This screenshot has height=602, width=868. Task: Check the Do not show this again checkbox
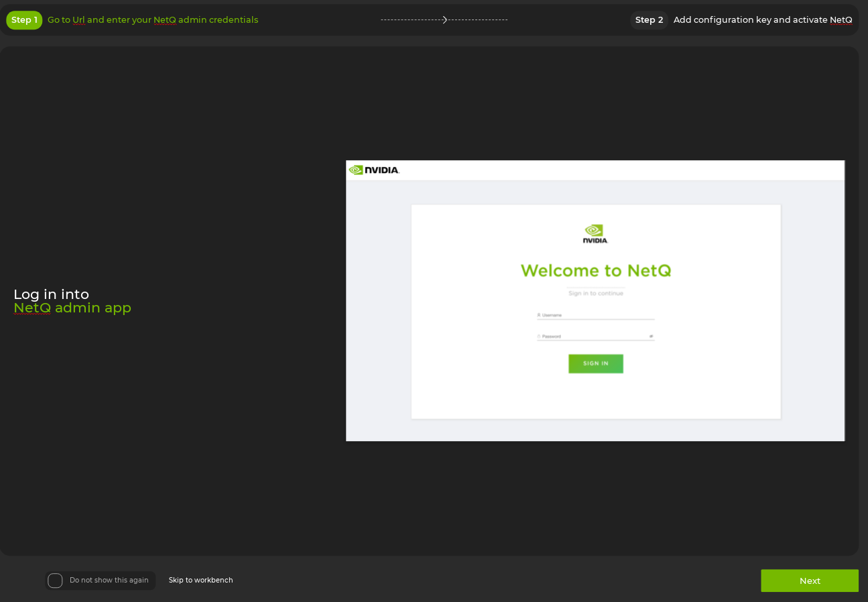coord(55,581)
